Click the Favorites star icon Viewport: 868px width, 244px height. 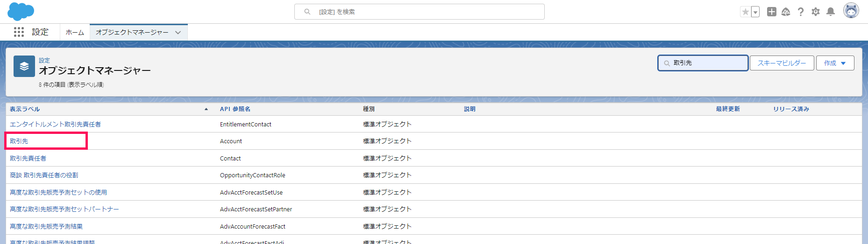point(746,12)
